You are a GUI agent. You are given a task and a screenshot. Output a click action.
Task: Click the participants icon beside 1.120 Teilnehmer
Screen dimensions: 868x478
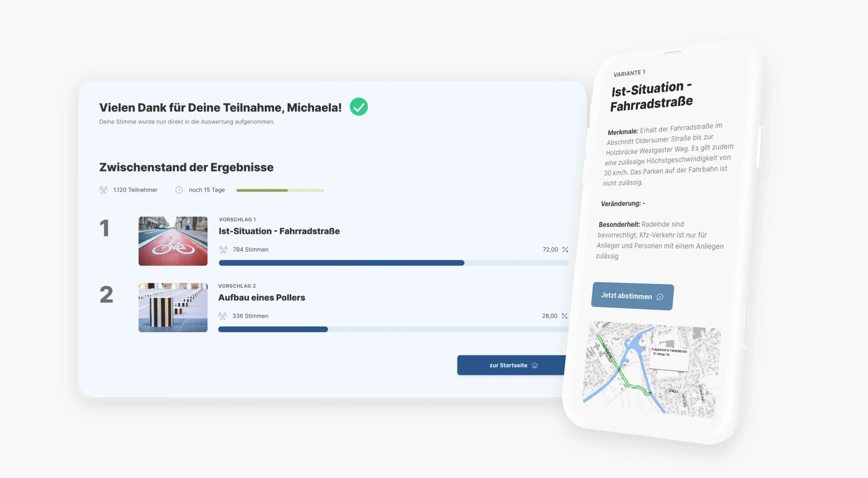coord(103,190)
